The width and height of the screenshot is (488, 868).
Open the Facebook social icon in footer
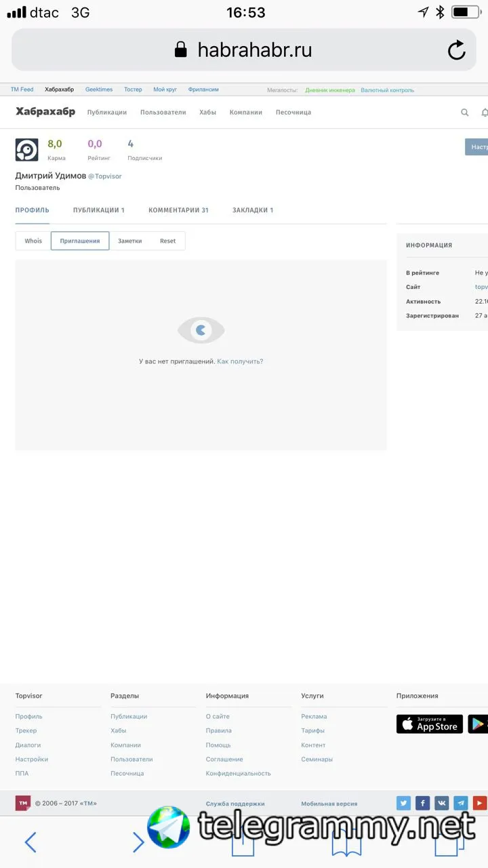(x=423, y=803)
